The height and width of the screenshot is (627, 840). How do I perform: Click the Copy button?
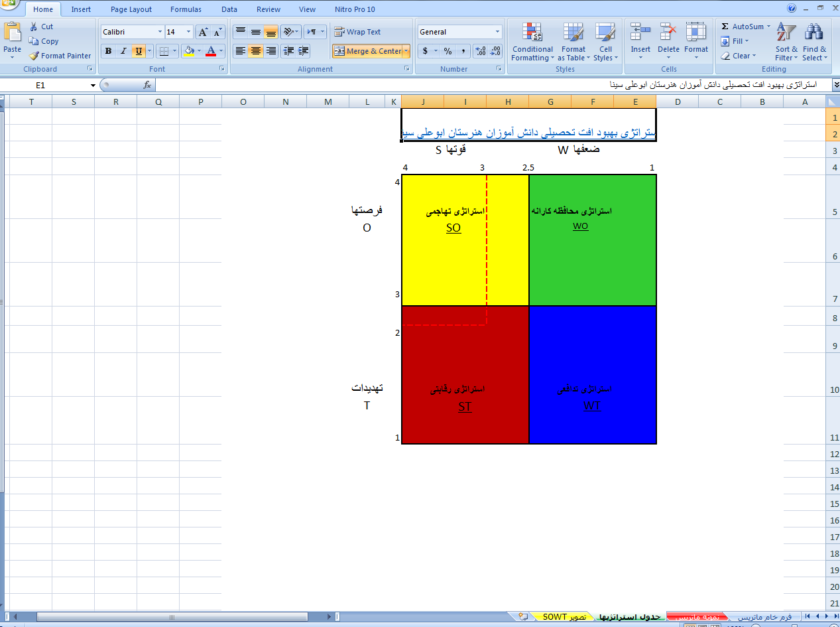(x=44, y=41)
